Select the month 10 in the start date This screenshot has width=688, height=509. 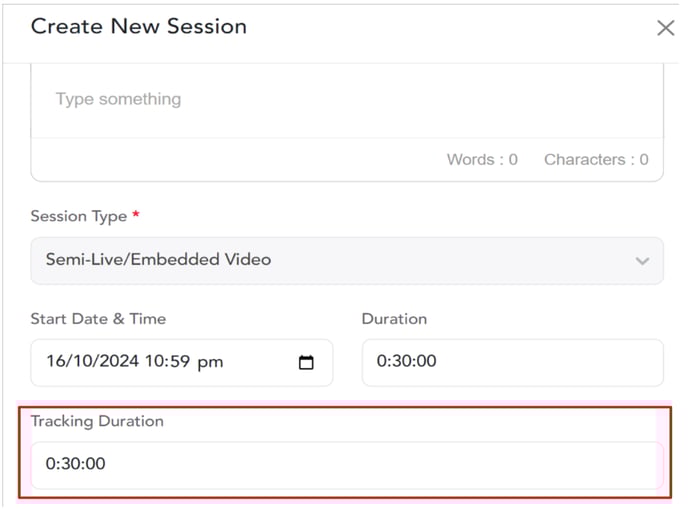point(83,361)
